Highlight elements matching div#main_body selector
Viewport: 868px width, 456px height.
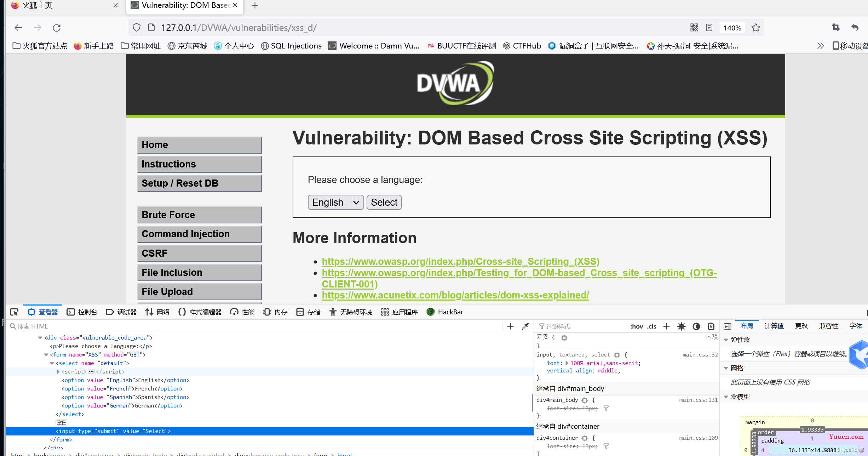click(585, 400)
